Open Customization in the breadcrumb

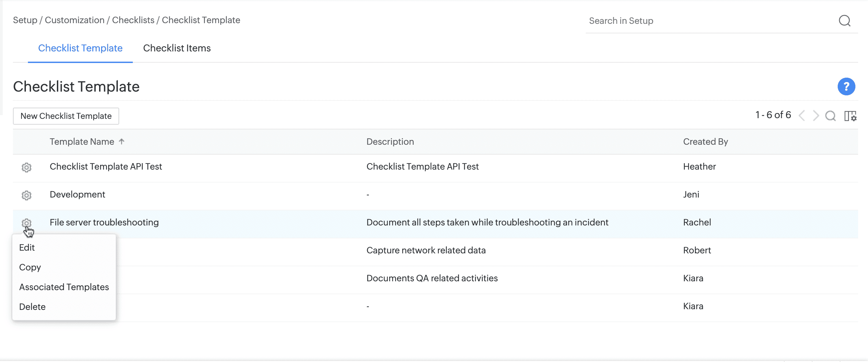click(x=75, y=20)
